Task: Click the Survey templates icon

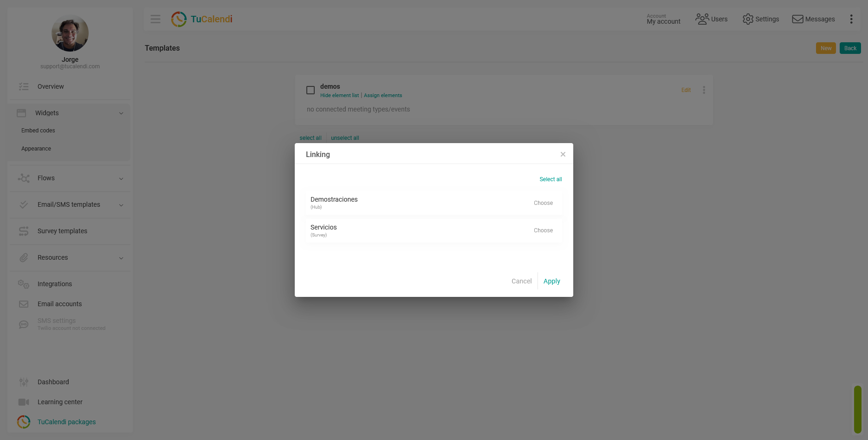Action: pos(24,231)
